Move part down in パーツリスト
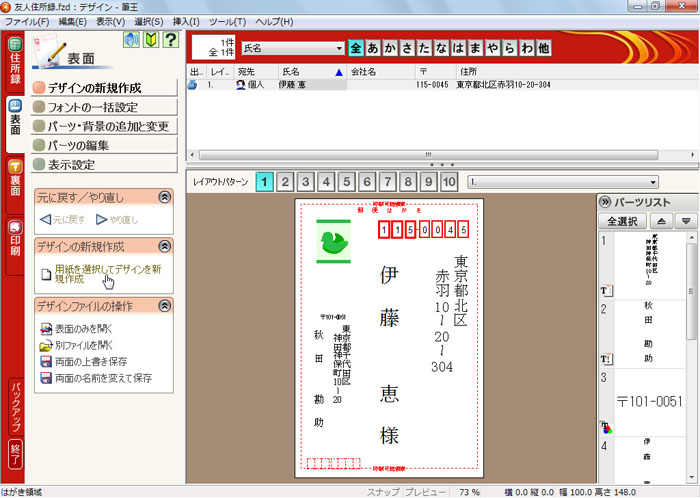 pos(685,220)
